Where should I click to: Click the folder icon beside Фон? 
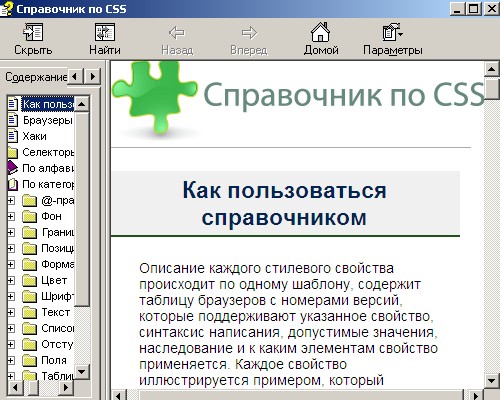click(29, 216)
